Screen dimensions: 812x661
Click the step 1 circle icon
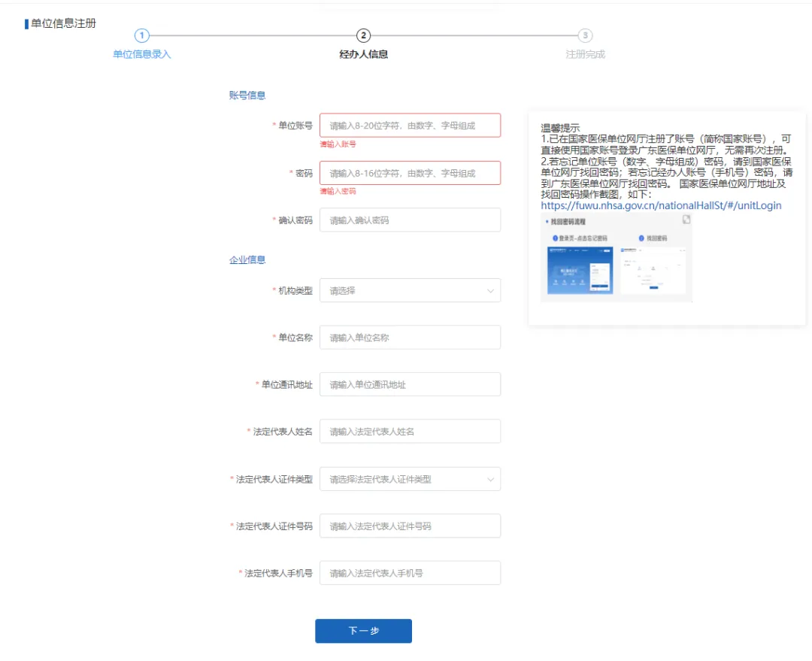point(142,35)
